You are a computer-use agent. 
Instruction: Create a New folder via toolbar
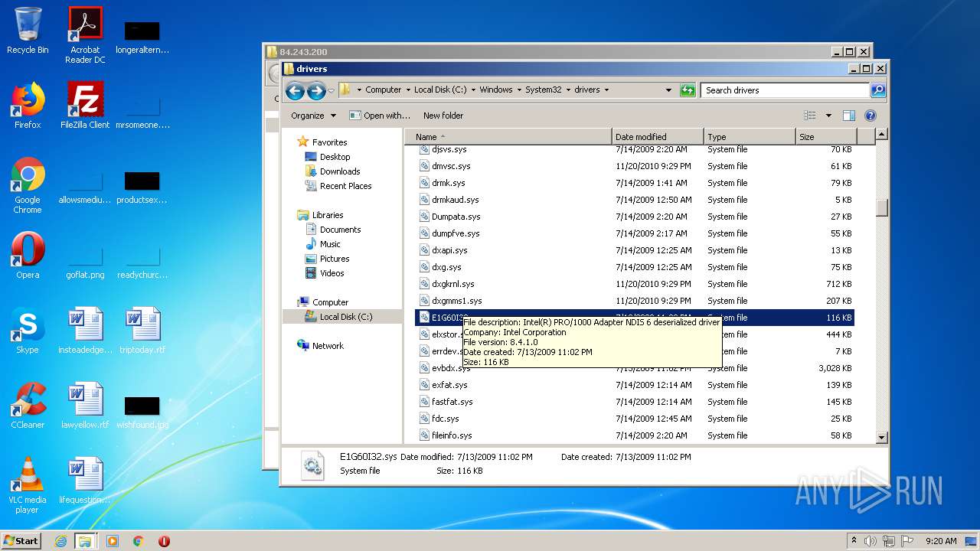point(443,116)
